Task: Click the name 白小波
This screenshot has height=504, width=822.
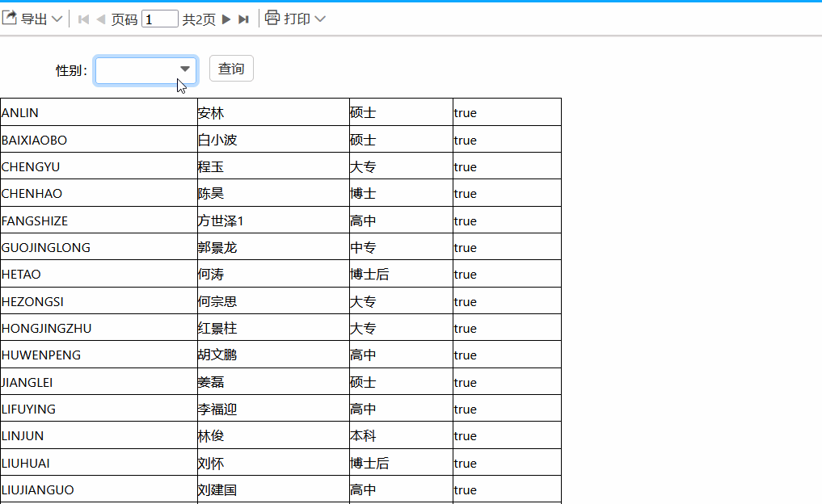Action: 217,140
